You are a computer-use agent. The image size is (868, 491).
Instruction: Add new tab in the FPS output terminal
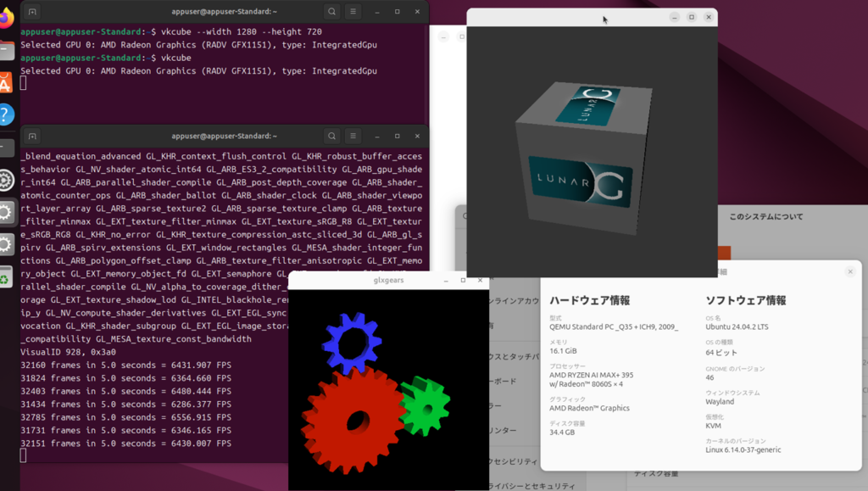(x=32, y=136)
